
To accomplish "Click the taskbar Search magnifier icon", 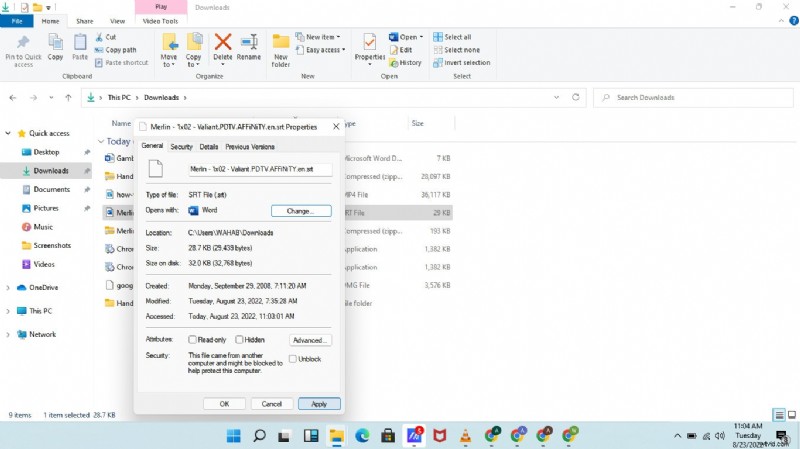I will click(x=259, y=435).
